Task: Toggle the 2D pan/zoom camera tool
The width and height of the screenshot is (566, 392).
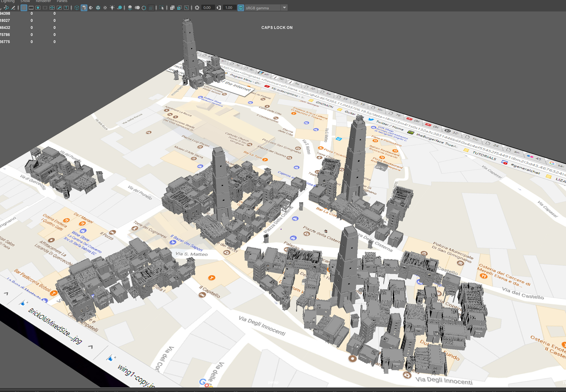Action: click(x=6, y=8)
